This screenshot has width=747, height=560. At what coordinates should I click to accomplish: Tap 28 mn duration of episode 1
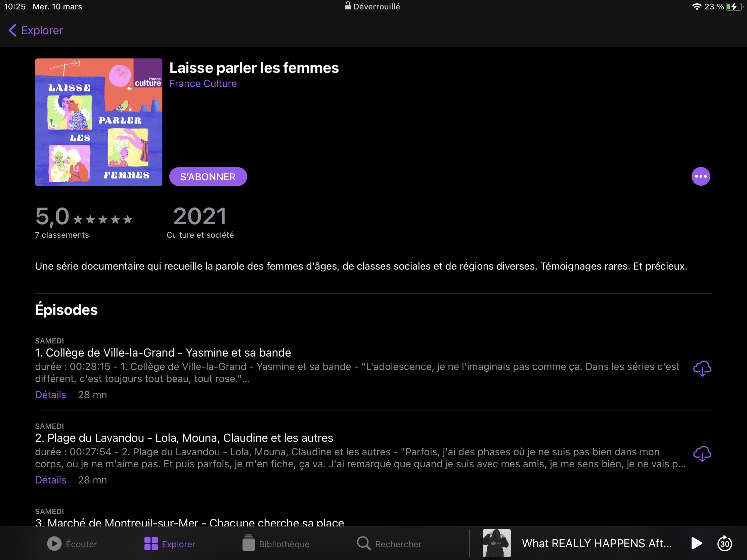pos(92,394)
